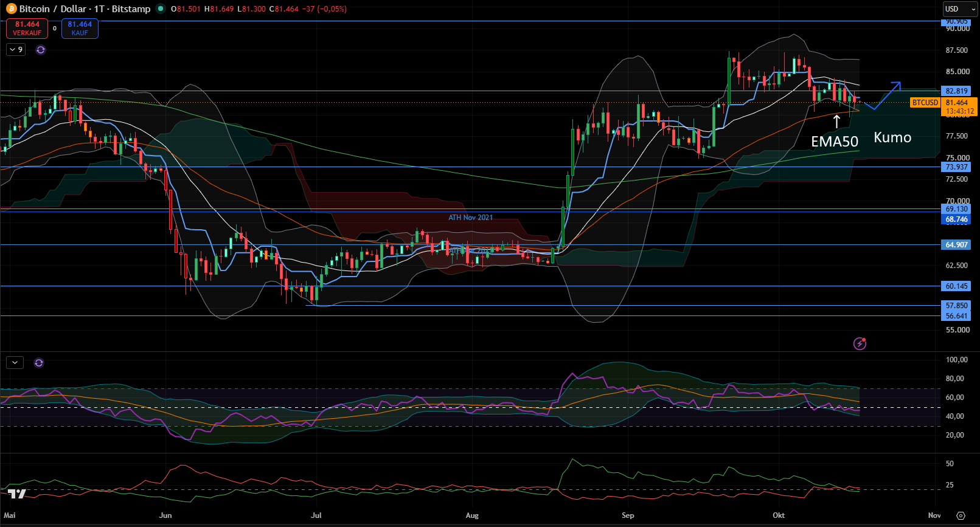Open chart settings hexagon icon
The height and width of the screenshot is (527, 980).
point(961,515)
